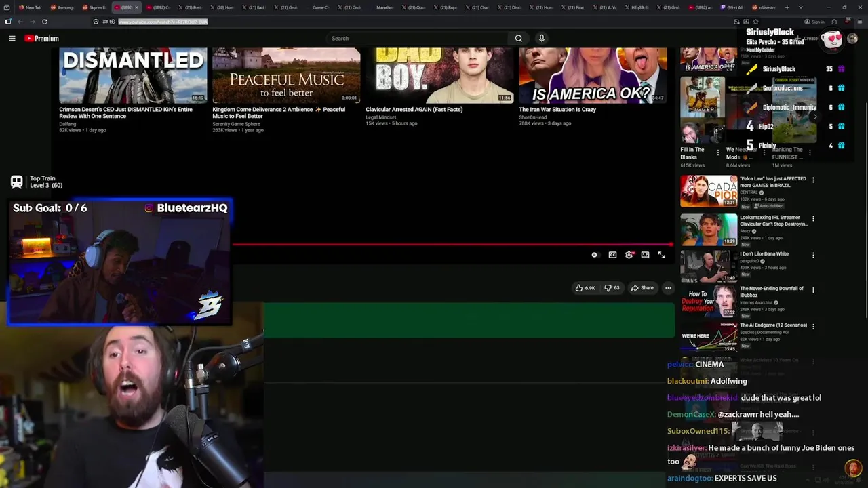Toggle closed captions CC in player
868x488 pixels.
click(612, 255)
